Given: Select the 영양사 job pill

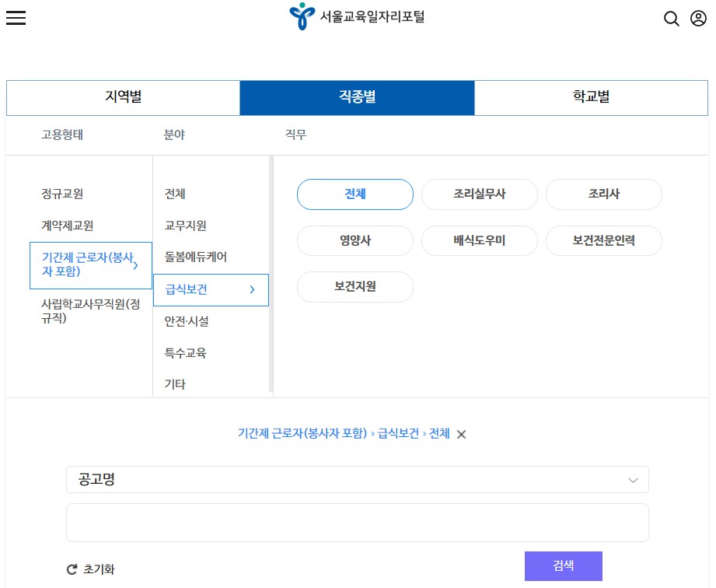Looking at the screenshot, I should click(355, 241).
